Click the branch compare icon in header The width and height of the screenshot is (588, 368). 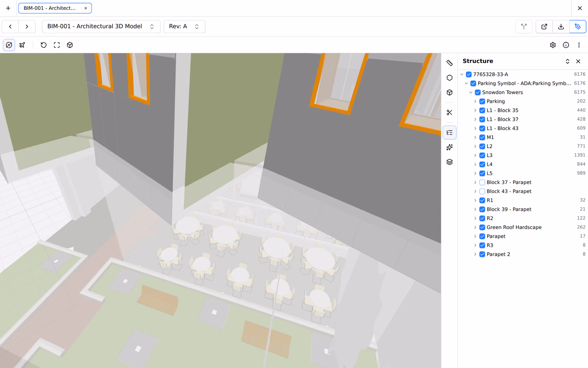click(524, 26)
